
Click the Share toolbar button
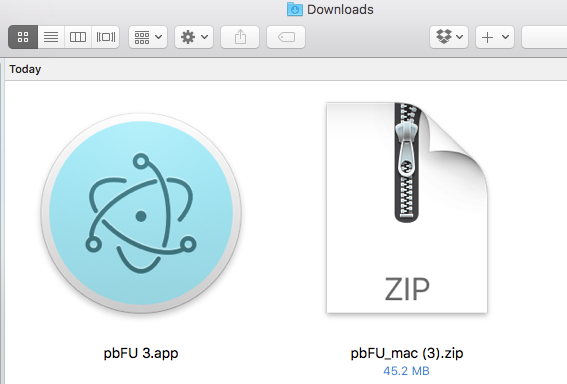(x=240, y=37)
